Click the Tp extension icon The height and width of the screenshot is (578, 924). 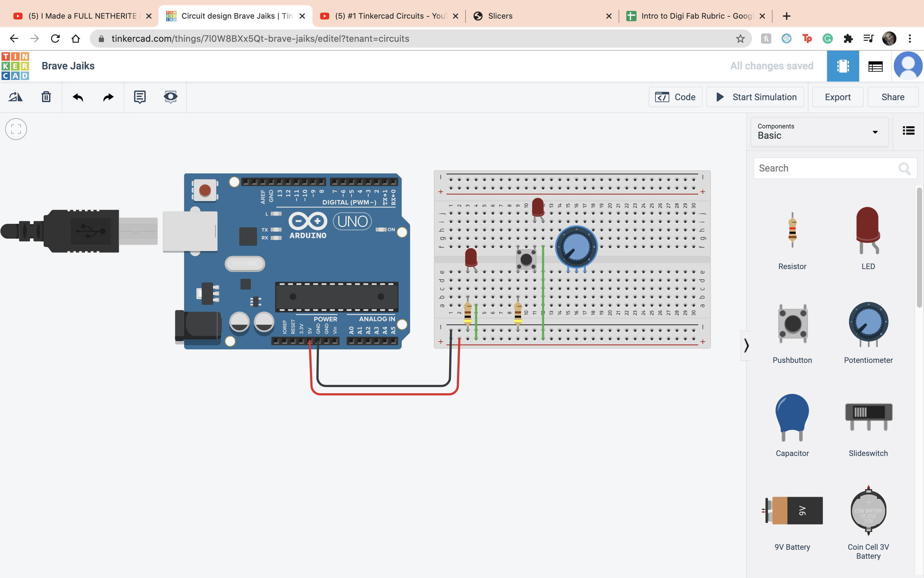807,39
